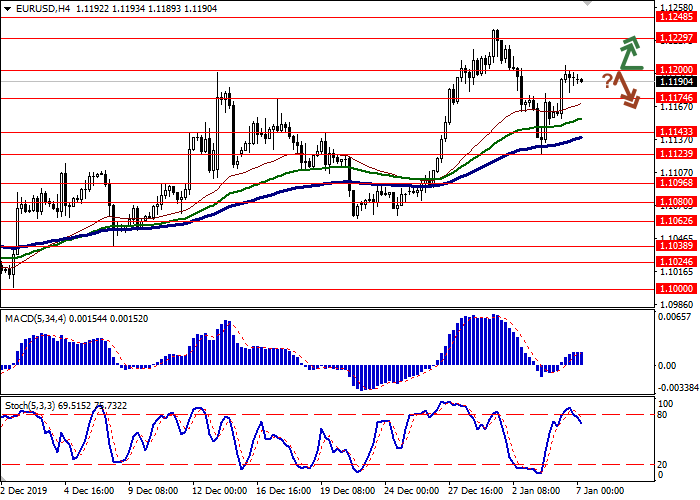Click the 1.11433 red price label

[x=676, y=132]
